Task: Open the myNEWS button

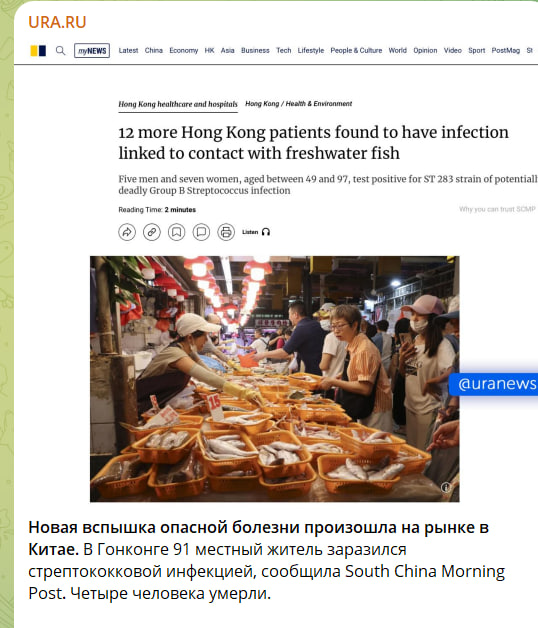Action: click(92, 51)
